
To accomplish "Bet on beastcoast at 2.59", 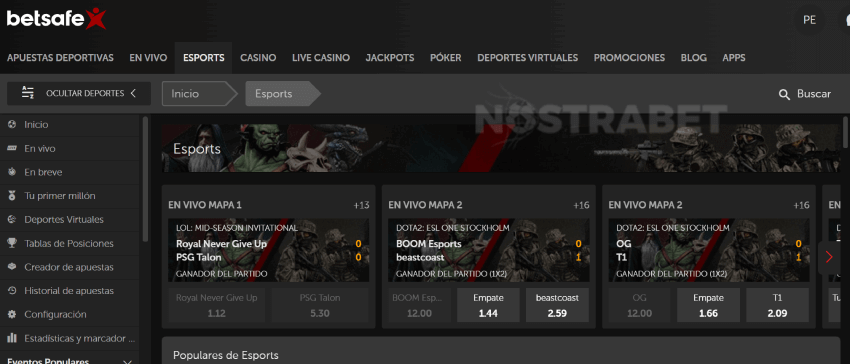I will (557, 305).
